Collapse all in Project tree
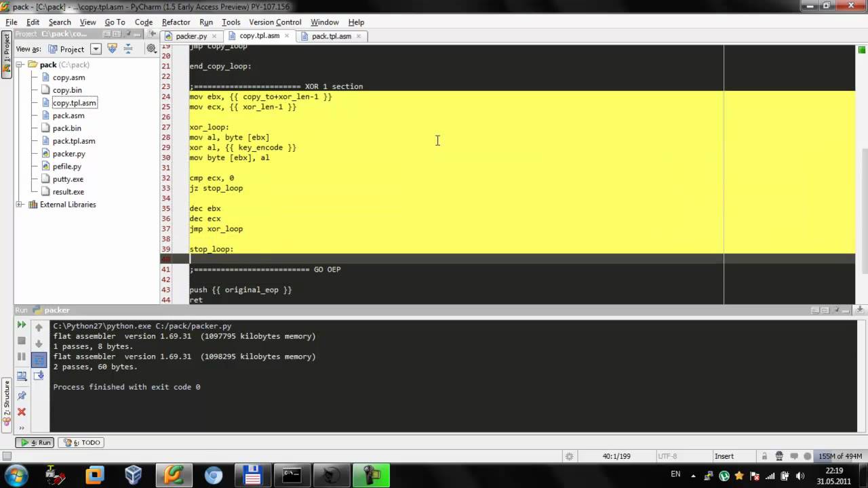The height and width of the screenshot is (488, 868). (x=127, y=49)
